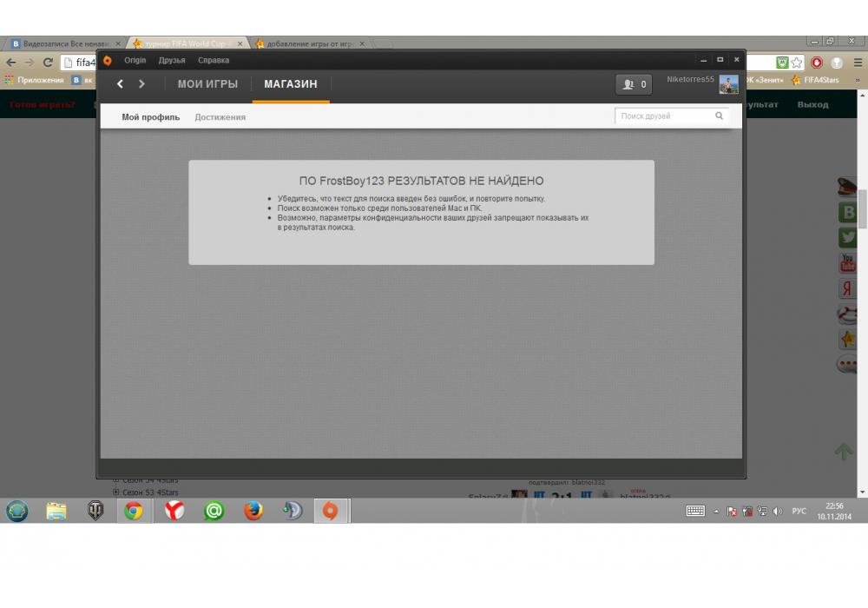Click the Niketorres55 profile avatar

coord(728,84)
